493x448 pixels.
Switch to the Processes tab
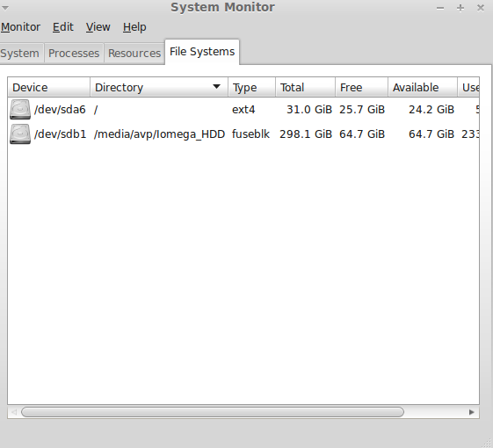(x=74, y=53)
